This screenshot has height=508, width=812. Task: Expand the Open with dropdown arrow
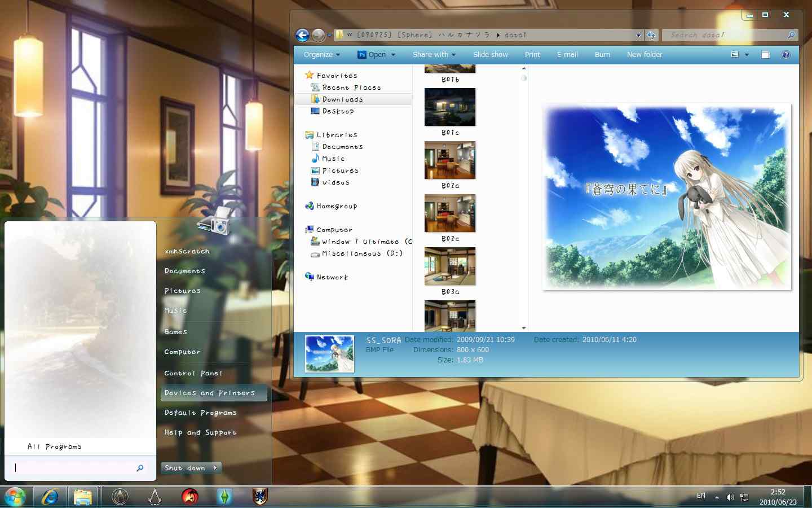pyautogui.click(x=393, y=55)
